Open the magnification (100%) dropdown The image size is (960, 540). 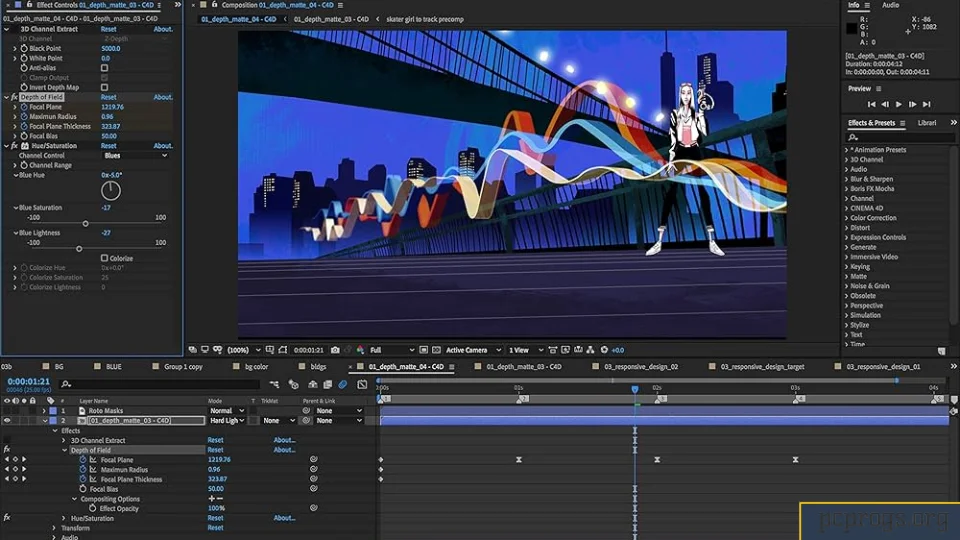point(244,350)
